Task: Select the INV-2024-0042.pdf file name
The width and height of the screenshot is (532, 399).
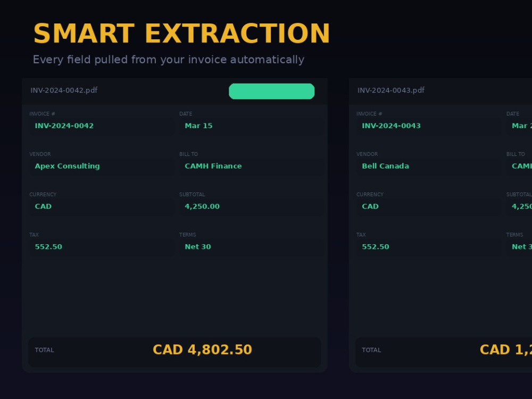Action: pyautogui.click(x=64, y=90)
